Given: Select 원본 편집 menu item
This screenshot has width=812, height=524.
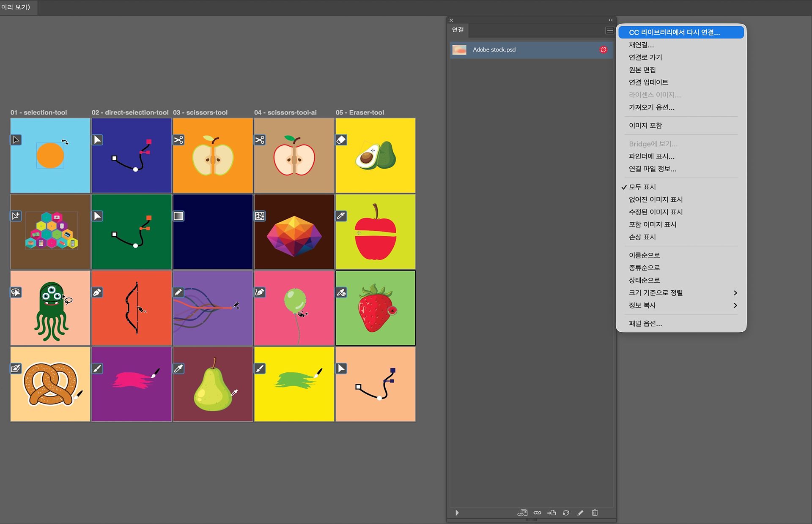Looking at the screenshot, I should pyautogui.click(x=681, y=70).
